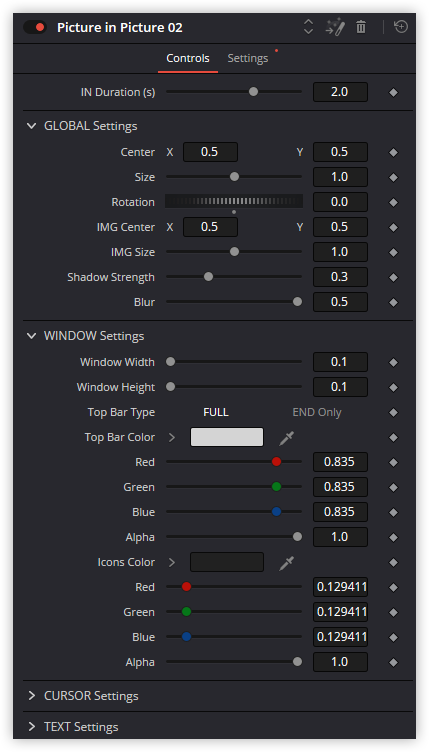Pick Icons Color with the eyedropper

point(286,563)
